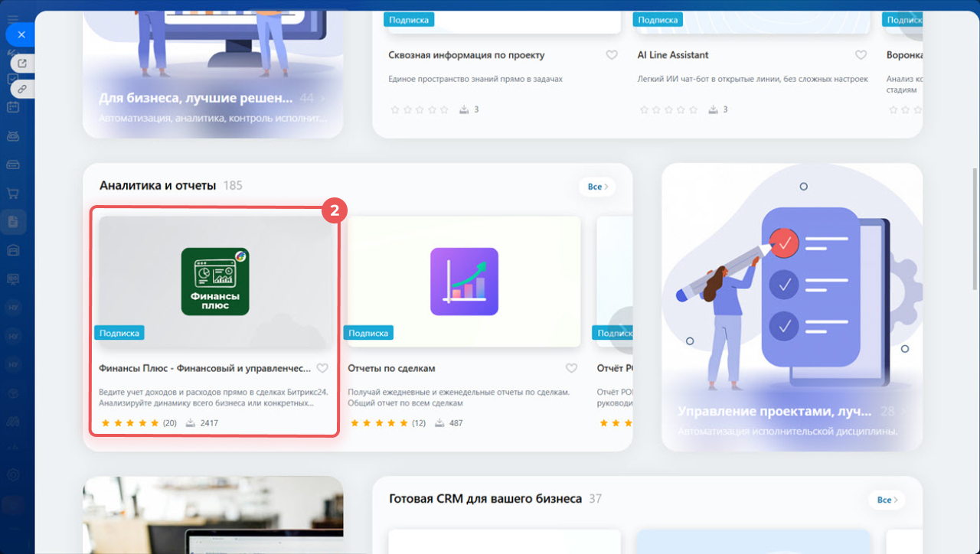
Task: Copy the page link via the chain icon
Action: [x=22, y=89]
